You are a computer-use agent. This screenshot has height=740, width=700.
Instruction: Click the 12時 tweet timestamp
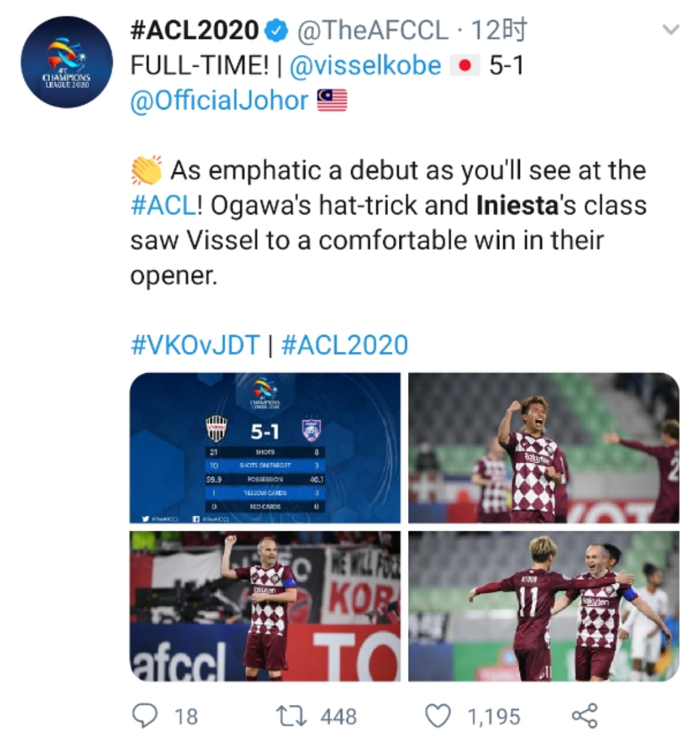(x=499, y=30)
